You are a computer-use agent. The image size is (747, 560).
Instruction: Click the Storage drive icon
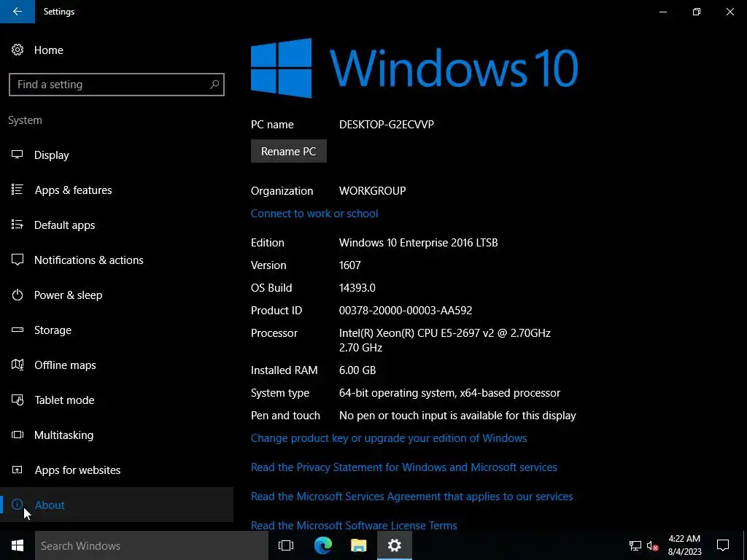(x=18, y=330)
